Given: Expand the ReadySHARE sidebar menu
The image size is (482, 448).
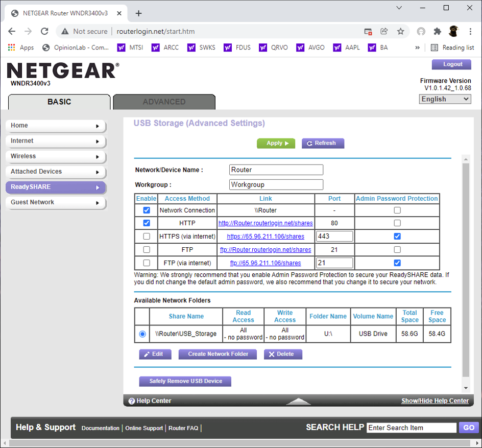Looking at the screenshot, I should point(55,187).
